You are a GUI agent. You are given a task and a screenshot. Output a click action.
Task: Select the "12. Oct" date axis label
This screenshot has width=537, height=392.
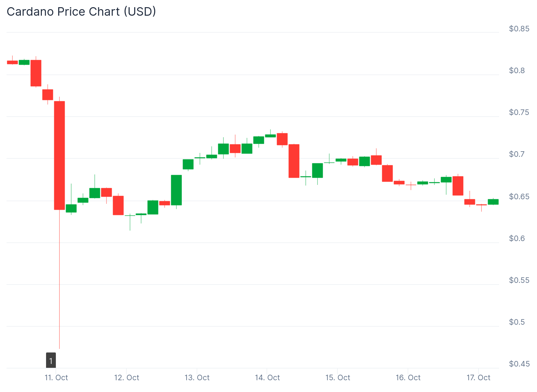pos(126,378)
